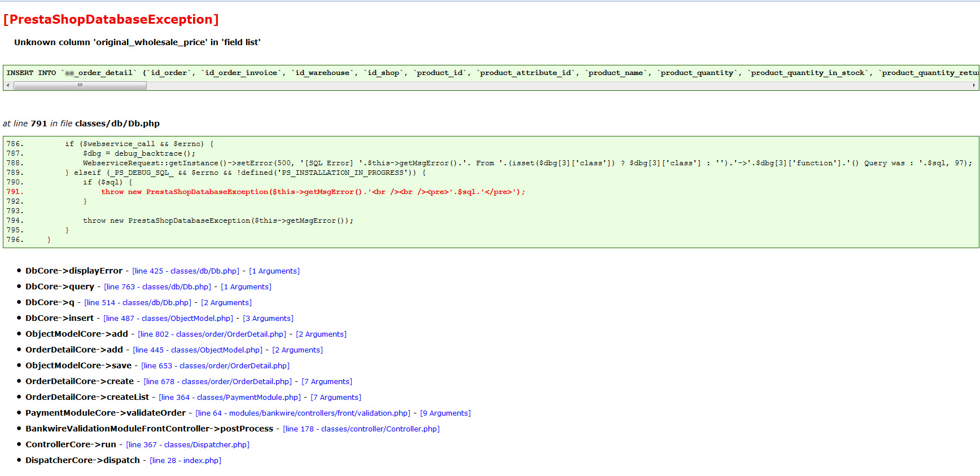Click code line 794 'throw new PrestaShopDatabaseException($this->getMsgError());'
The image size is (980, 476).
[218, 221]
